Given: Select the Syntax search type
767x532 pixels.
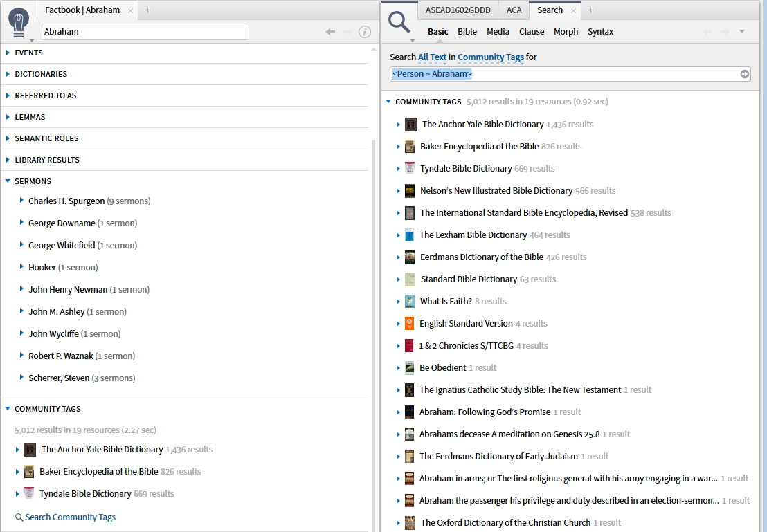Looking at the screenshot, I should click(x=600, y=32).
